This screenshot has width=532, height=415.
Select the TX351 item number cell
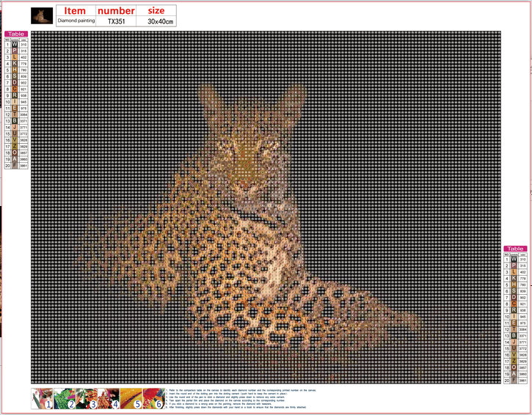(116, 22)
